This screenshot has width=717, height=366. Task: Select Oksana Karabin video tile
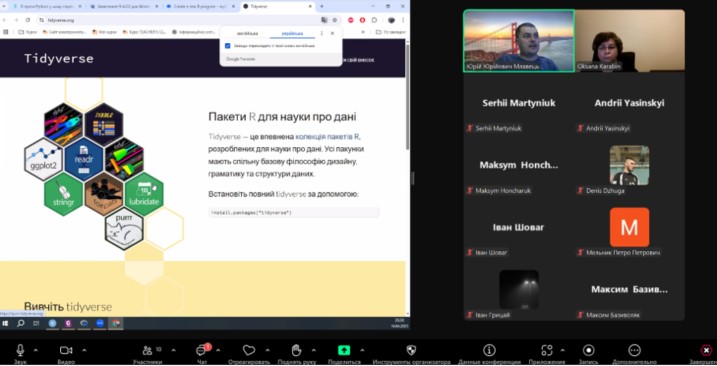coord(630,41)
